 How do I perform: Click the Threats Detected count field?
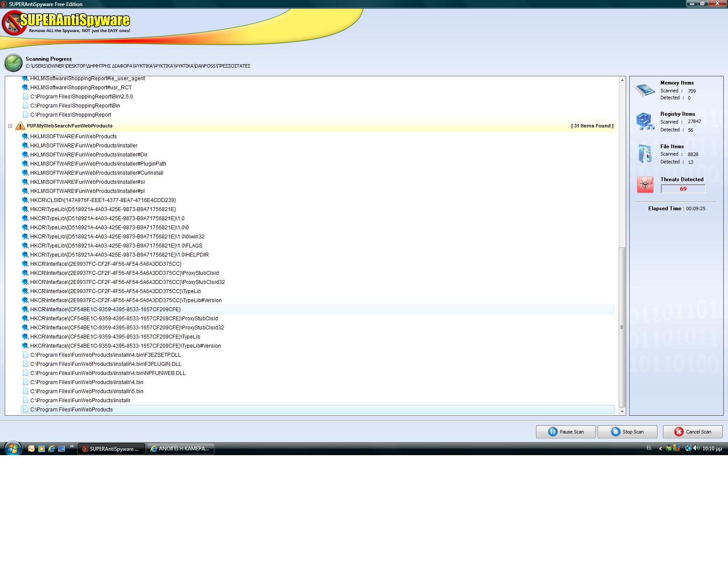(683, 189)
